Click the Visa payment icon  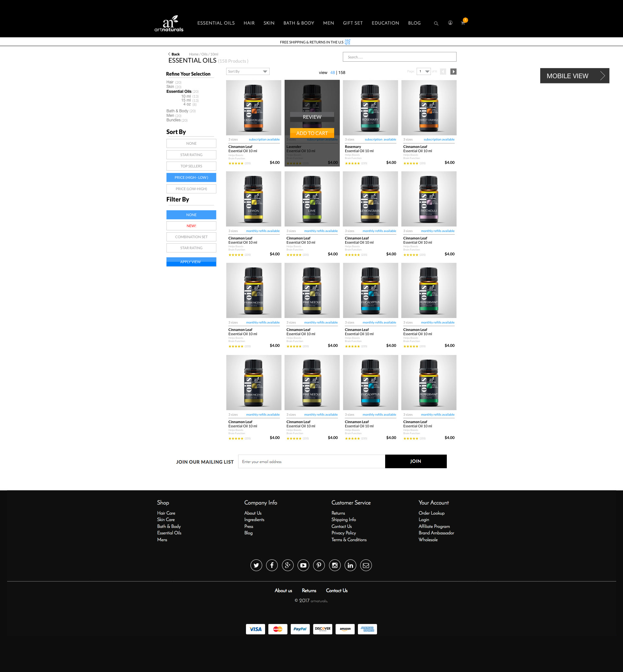coord(255,629)
